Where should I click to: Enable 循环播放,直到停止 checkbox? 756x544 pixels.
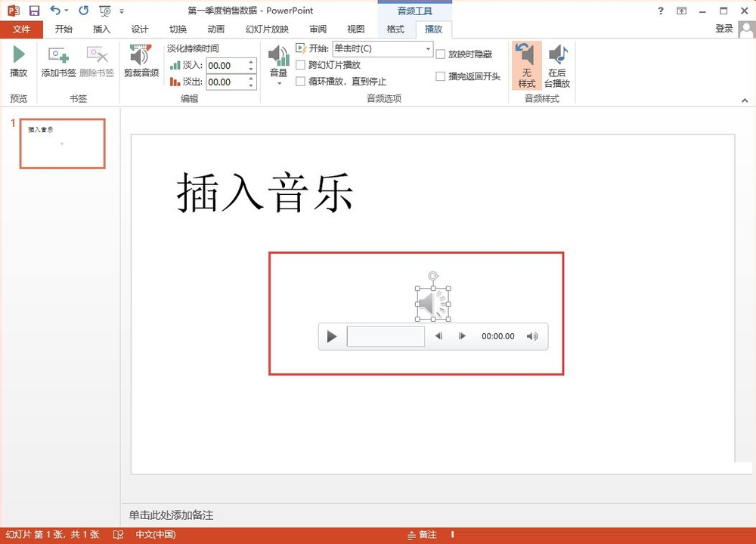[x=300, y=82]
